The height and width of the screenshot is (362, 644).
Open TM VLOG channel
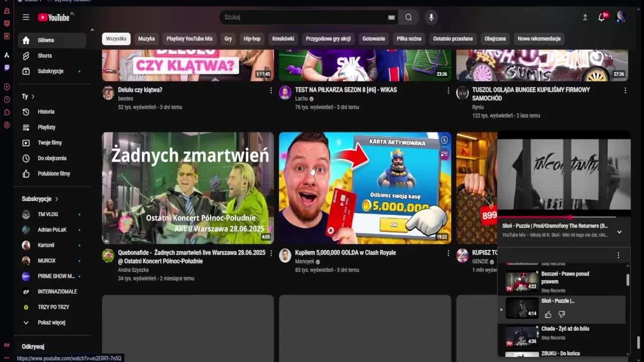(x=52, y=215)
